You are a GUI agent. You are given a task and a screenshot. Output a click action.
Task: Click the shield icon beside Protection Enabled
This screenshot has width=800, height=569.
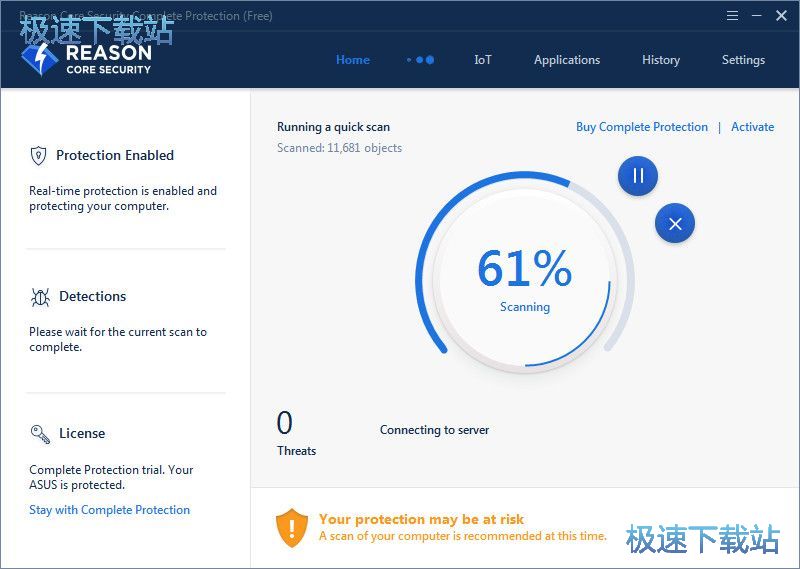pos(38,156)
